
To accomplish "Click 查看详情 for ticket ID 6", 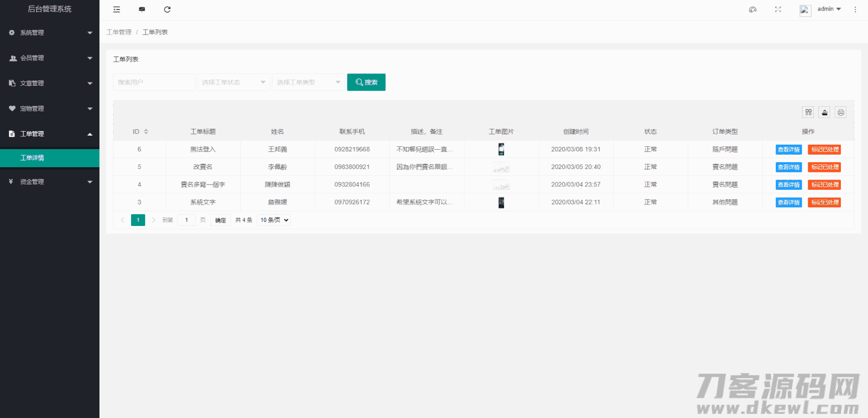I will (x=788, y=149).
